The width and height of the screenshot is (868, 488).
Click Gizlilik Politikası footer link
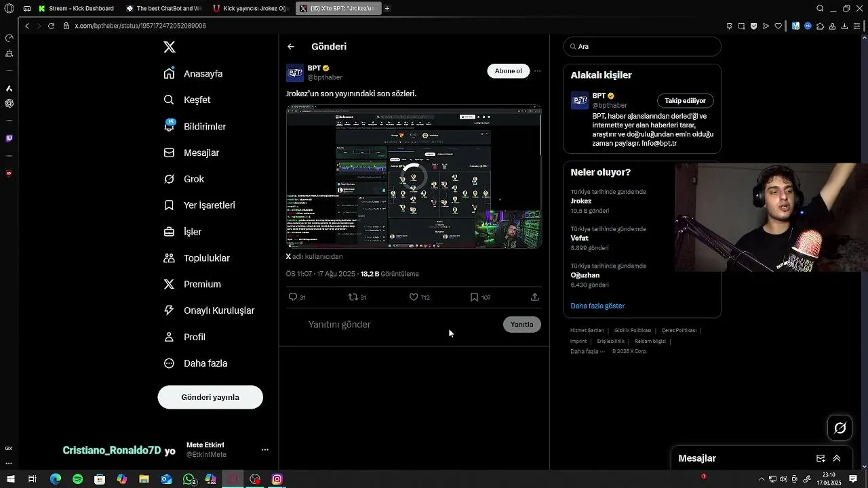point(633,331)
